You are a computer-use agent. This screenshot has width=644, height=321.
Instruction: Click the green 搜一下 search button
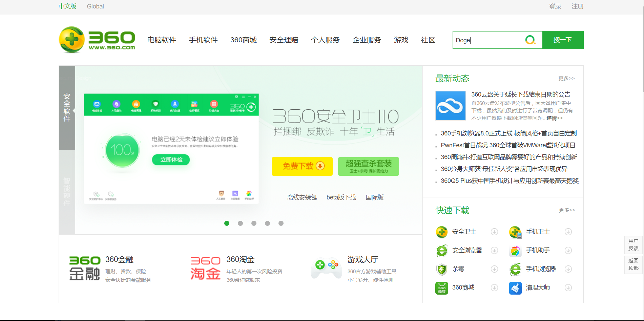click(x=563, y=40)
